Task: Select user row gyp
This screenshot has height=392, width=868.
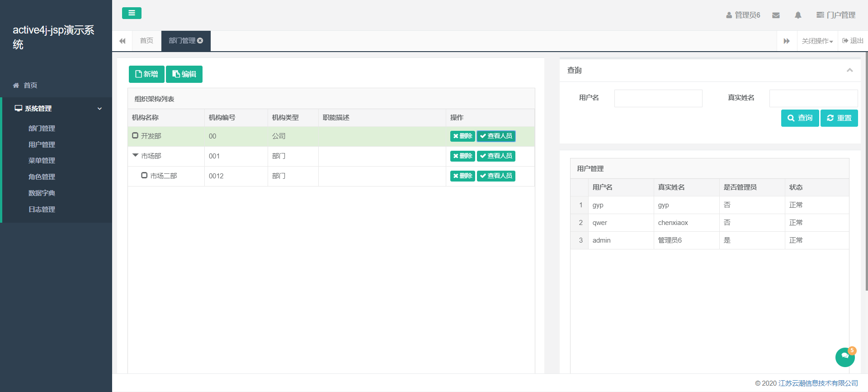Action: click(x=710, y=205)
